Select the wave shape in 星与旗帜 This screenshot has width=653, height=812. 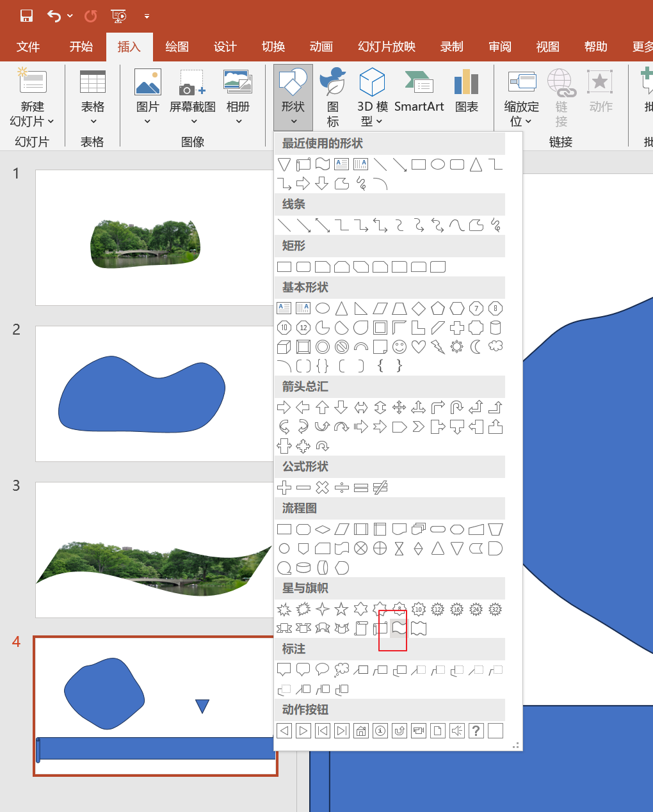[x=399, y=628]
